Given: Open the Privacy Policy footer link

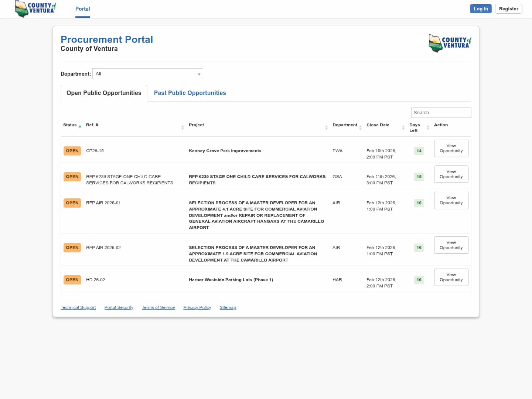Looking at the screenshot, I should pyautogui.click(x=197, y=307).
